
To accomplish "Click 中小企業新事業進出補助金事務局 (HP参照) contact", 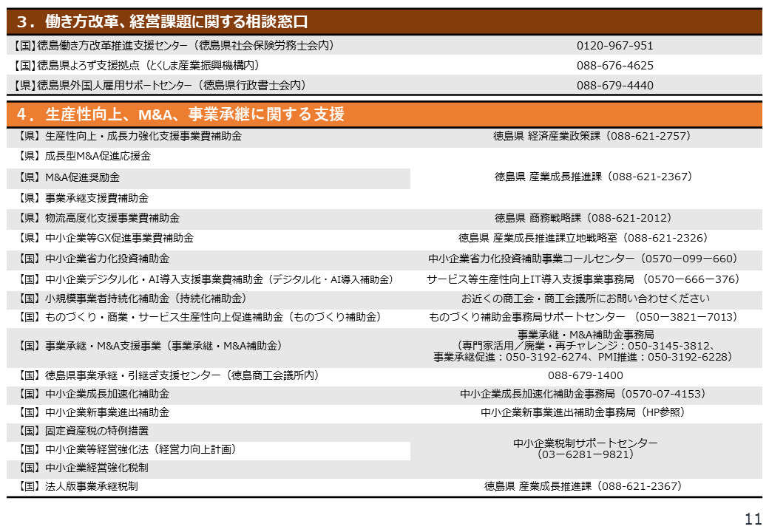I will coord(583,412).
